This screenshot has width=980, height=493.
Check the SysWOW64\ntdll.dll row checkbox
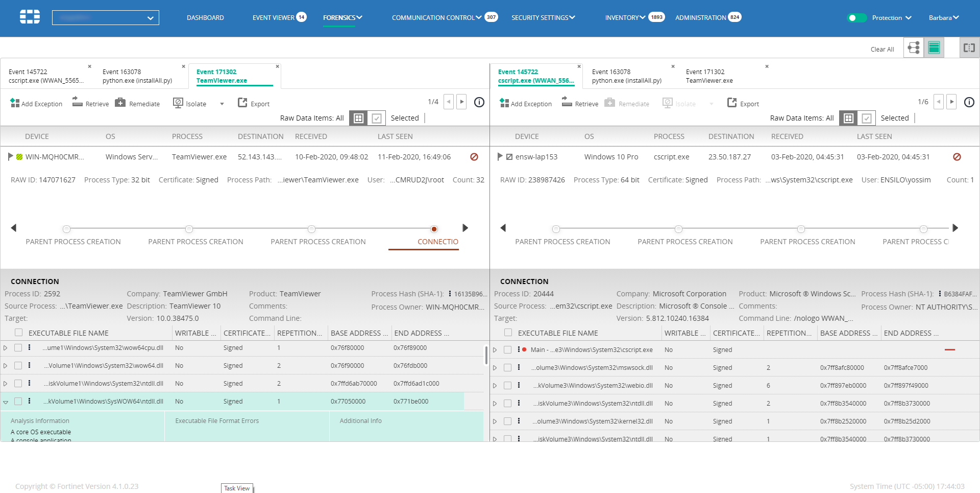point(18,402)
